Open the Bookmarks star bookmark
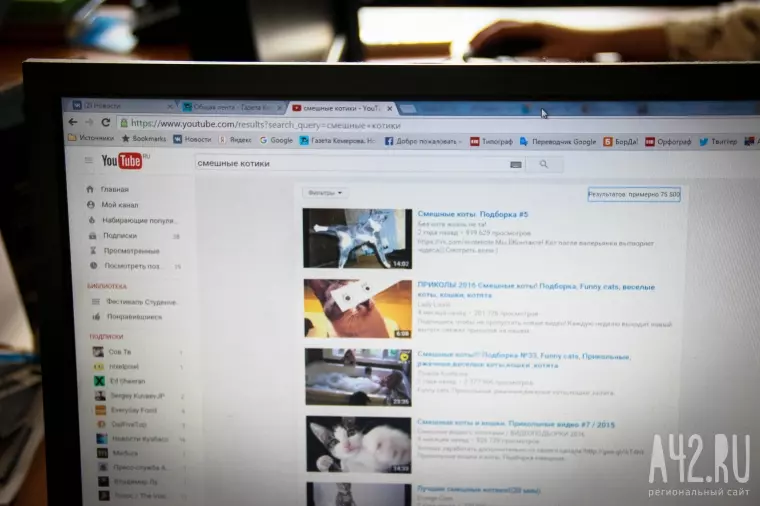This screenshot has width=760, height=506. tap(143, 138)
